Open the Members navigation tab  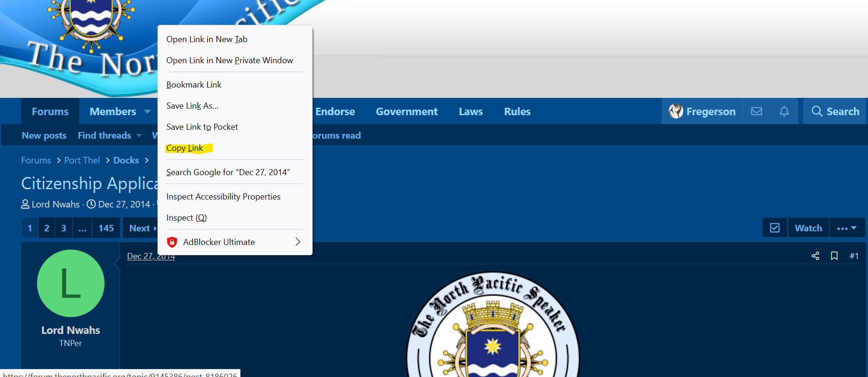tap(113, 111)
